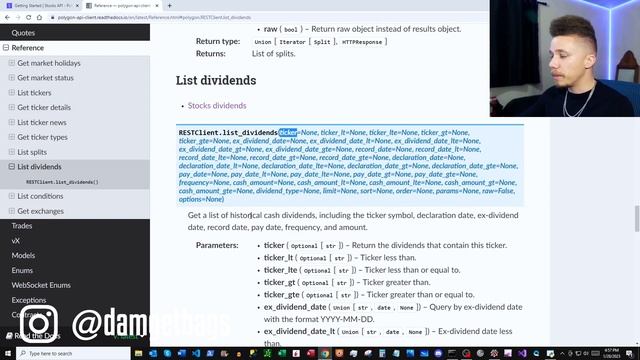Open the purple Visual Studio taskbar icon
Screen dimensions: 640x360
point(522,353)
